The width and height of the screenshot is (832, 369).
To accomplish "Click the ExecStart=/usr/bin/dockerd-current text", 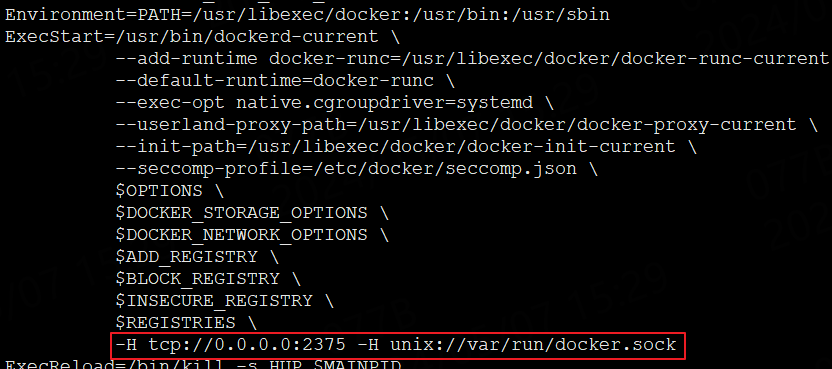I will pos(192,37).
